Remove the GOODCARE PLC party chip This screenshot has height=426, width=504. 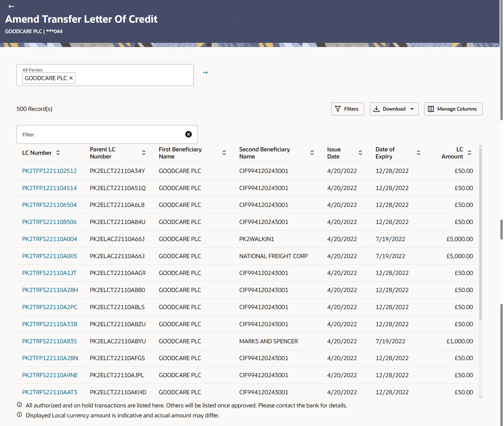[71, 78]
